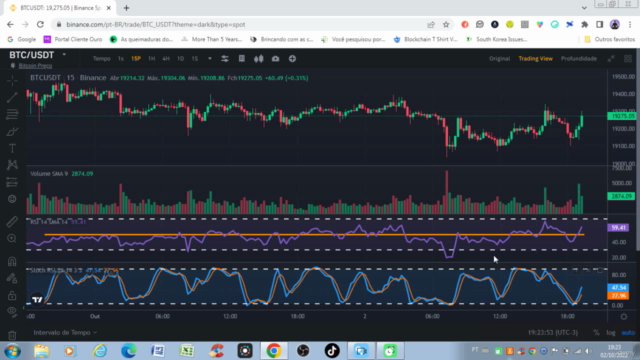Reload the Binance page
Screen dimensions: 640x360
[x=40, y=24]
